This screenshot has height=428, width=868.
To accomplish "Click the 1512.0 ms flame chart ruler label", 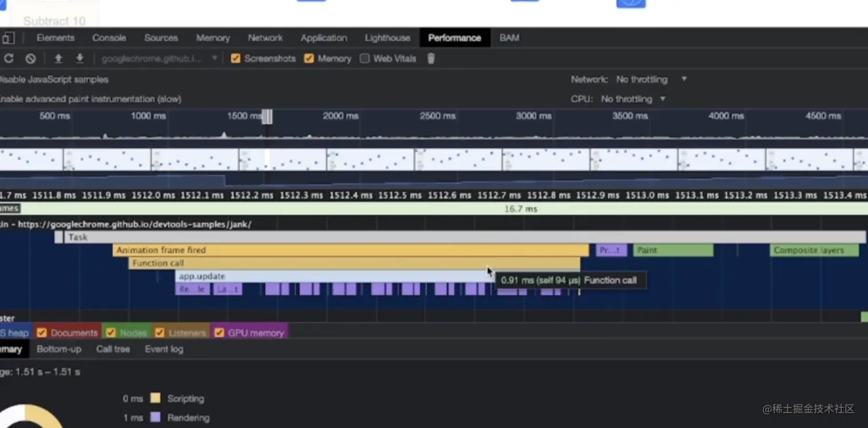I will pos(153,195).
